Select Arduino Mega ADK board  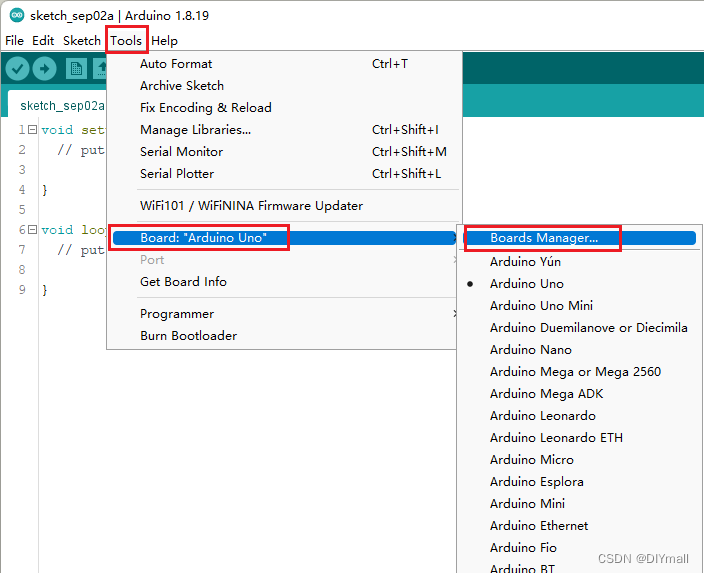tap(580, 394)
